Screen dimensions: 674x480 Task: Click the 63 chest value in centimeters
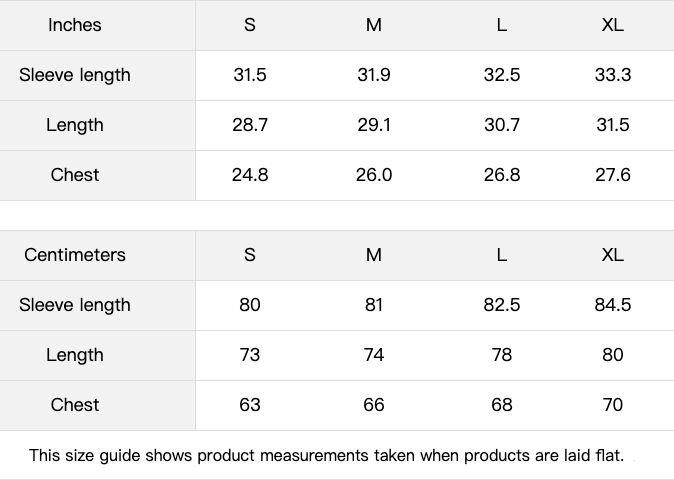250,405
